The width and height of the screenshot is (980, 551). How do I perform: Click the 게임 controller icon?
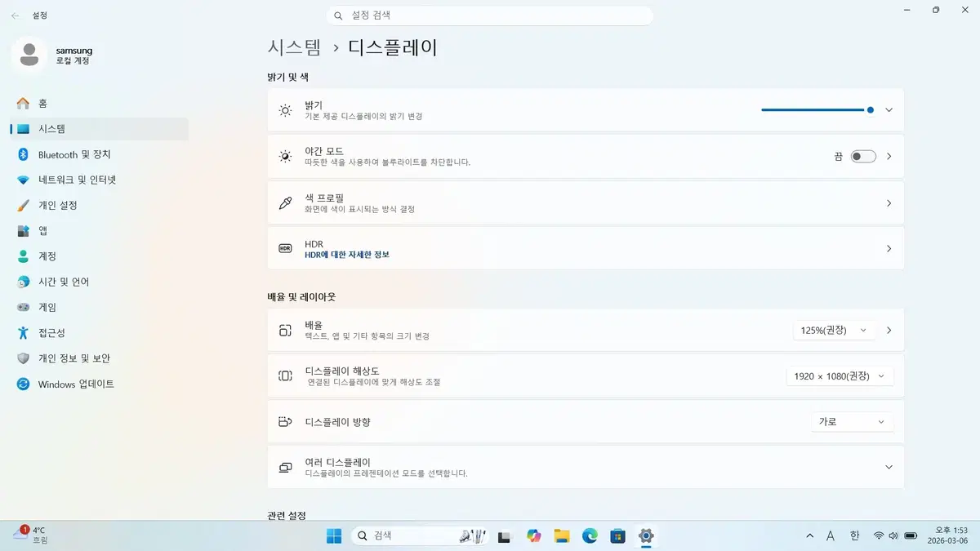pyautogui.click(x=23, y=307)
